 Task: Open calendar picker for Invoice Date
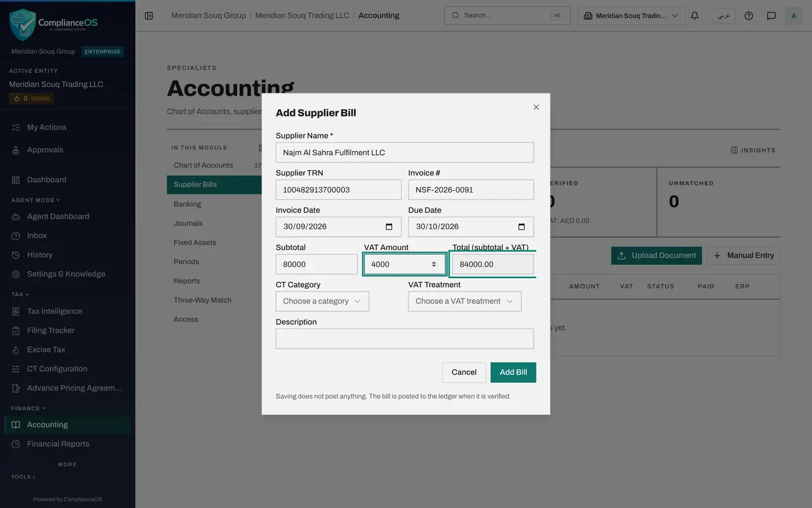click(389, 227)
